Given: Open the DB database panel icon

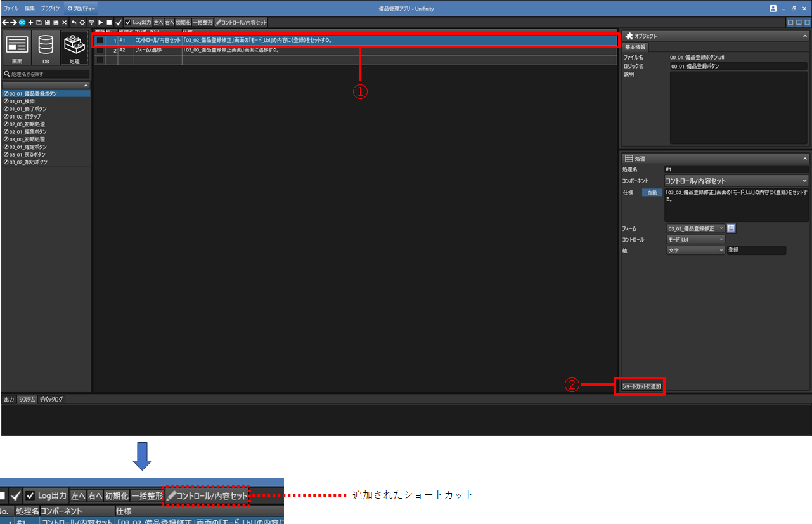Looking at the screenshot, I should pos(46,49).
